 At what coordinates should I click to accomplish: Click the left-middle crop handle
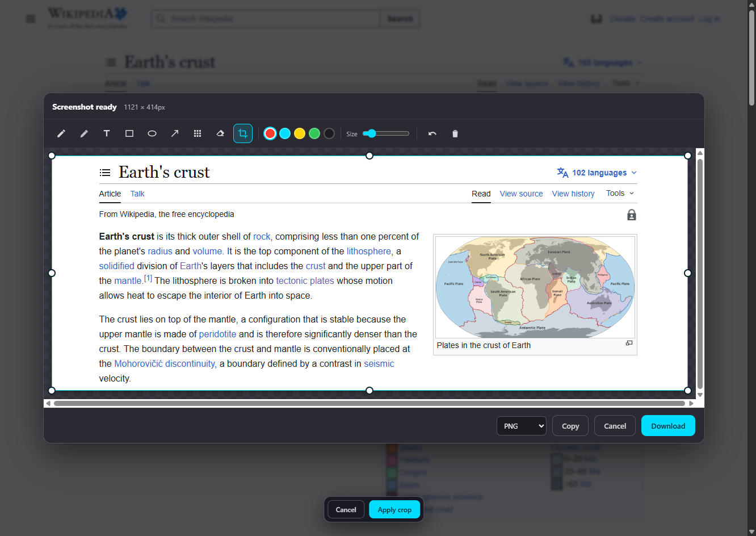pos(52,273)
